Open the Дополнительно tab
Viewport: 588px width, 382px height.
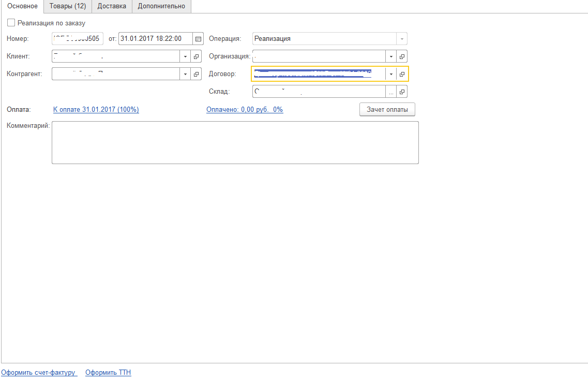click(x=162, y=6)
